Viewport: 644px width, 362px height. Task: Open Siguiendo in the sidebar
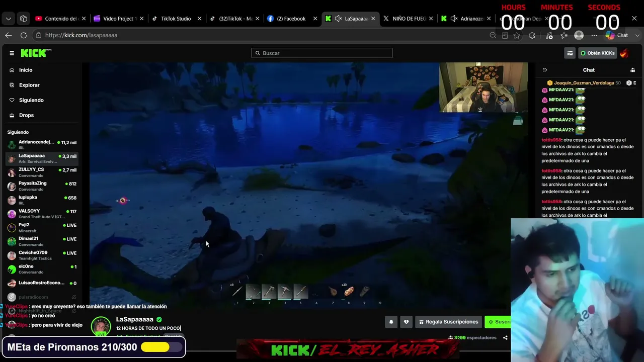click(x=31, y=100)
